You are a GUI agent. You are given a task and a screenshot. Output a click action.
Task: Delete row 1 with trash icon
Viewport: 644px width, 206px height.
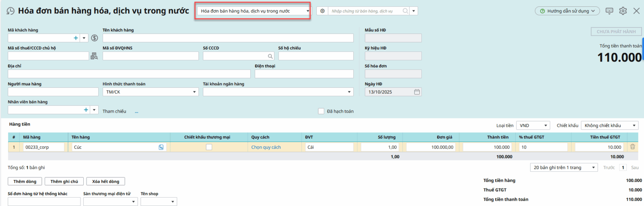632,147
